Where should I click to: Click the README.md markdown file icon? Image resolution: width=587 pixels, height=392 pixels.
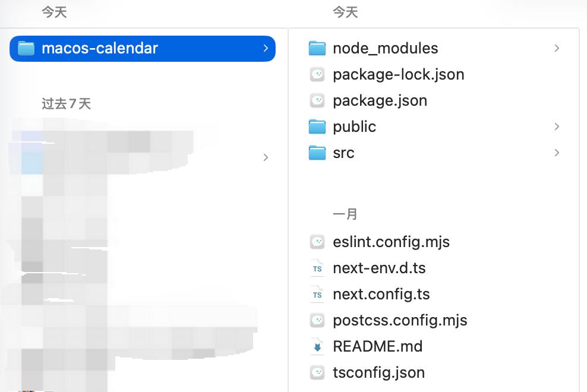tap(317, 346)
